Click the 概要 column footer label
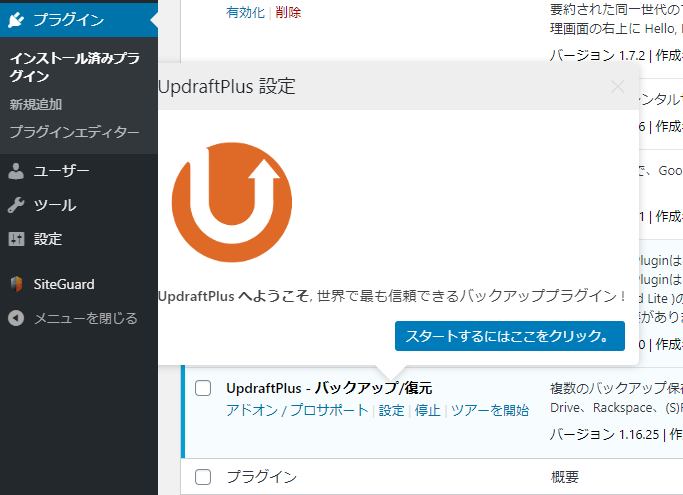This screenshot has height=495, width=683. pos(565,477)
